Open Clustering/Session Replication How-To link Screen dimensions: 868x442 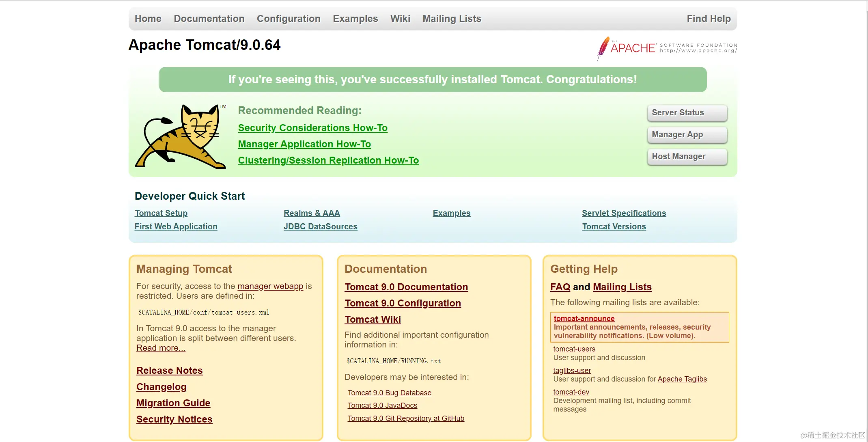[x=328, y=160]
